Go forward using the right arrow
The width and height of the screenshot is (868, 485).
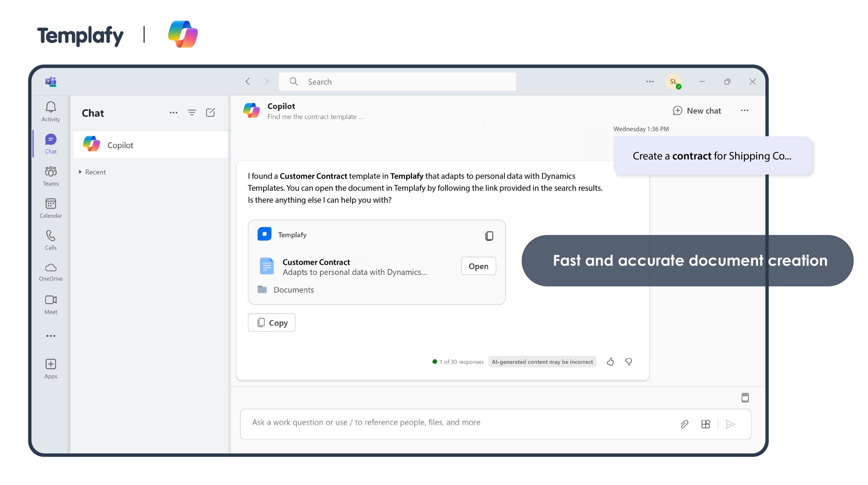(267, 82)
